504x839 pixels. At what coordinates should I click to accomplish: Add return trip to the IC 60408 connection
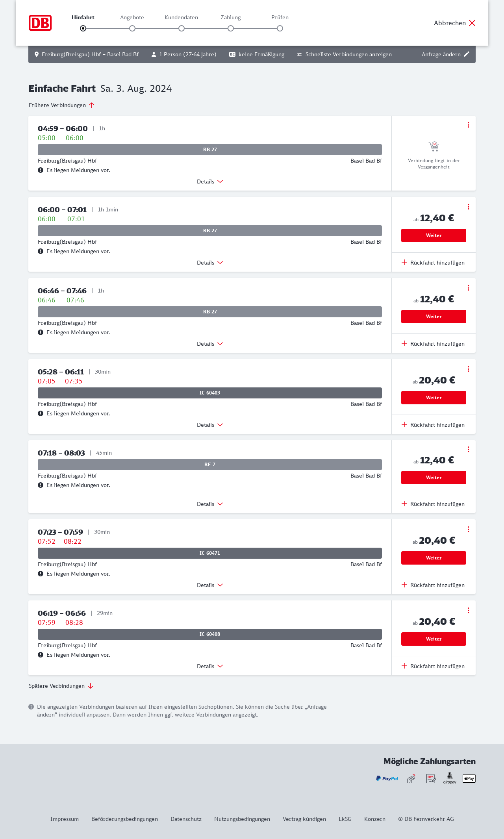coord(433,666)
